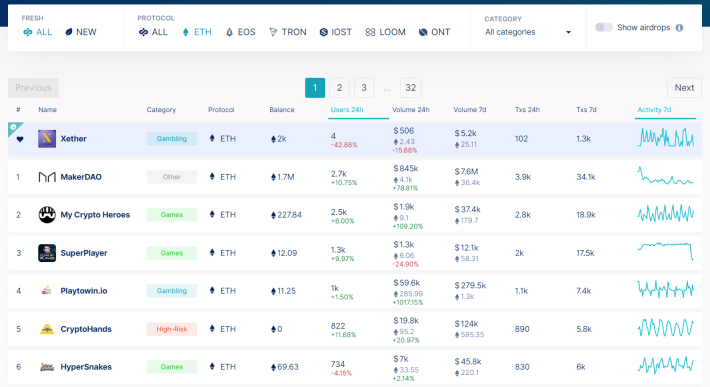Viewport: 710px width, 387px height.
Task: Select page 1 in pagination
Action: 315,88
